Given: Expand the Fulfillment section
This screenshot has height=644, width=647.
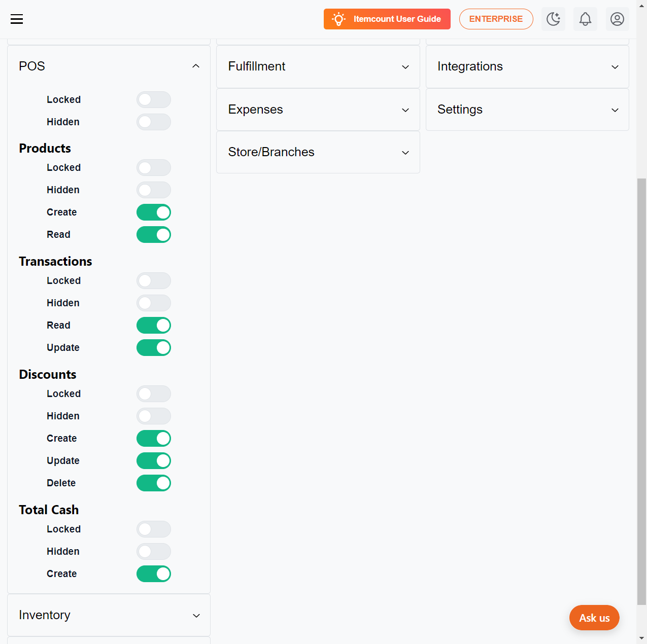Looking at the screenshot, I should coord(318,66).
